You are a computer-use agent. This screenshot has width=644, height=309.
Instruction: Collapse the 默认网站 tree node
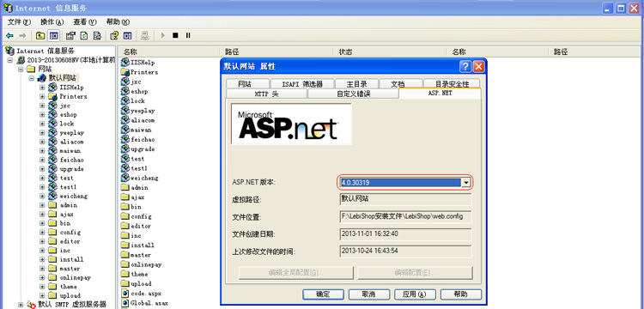point(31,78)
